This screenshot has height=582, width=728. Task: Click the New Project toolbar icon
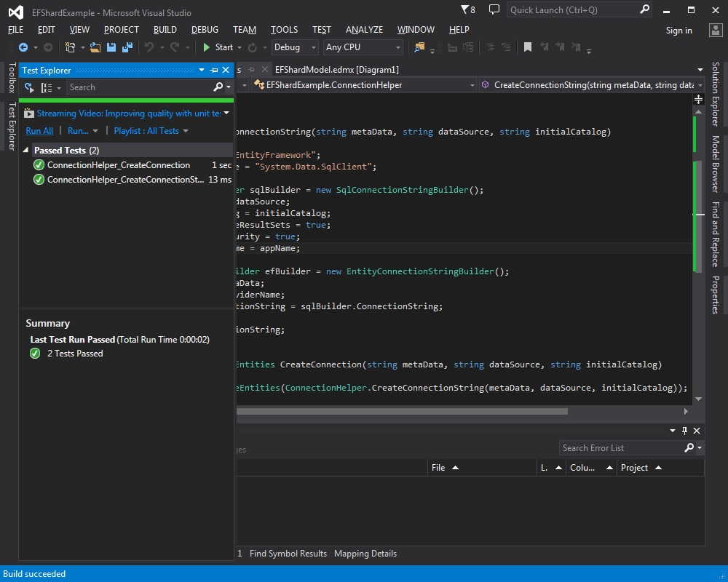[70, 47]
